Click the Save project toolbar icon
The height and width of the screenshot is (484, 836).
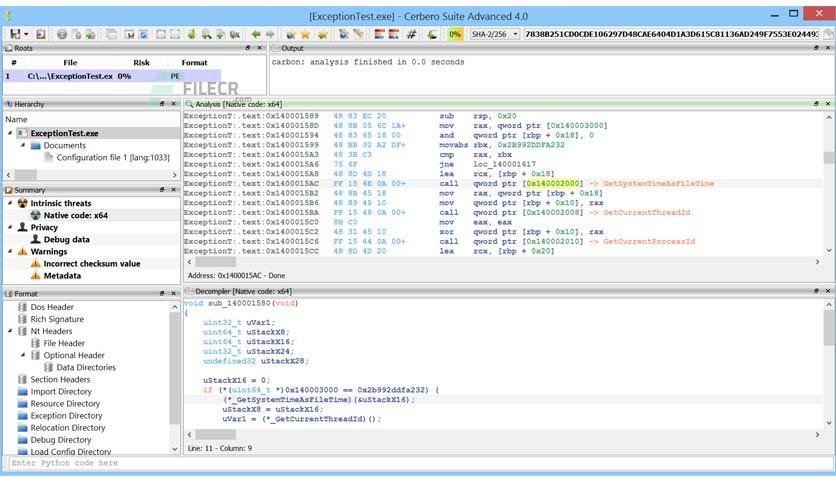(15, 34)
